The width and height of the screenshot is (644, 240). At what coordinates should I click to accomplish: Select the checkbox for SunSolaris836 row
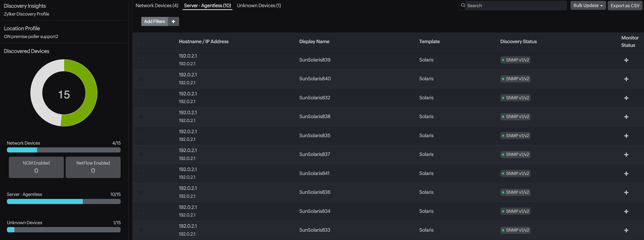point(141,192)
